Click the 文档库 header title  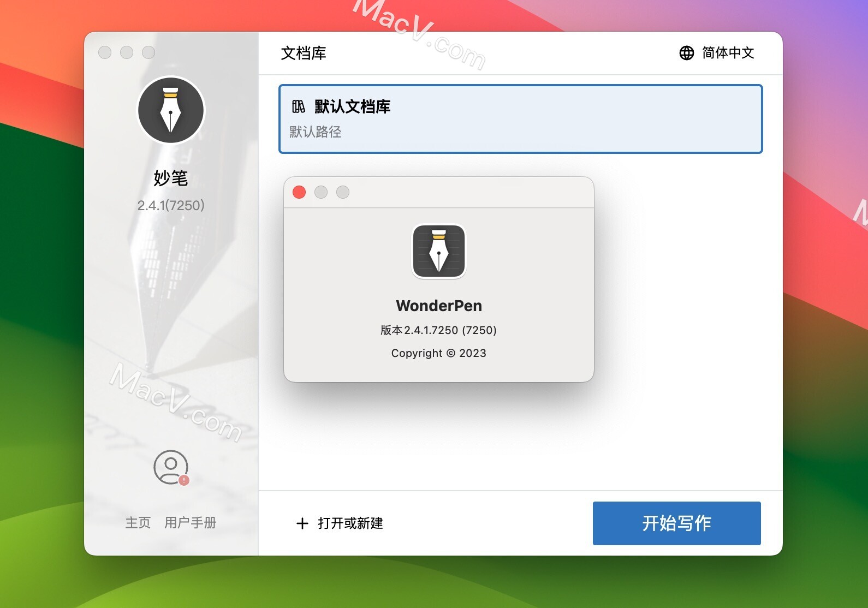[x=304, y=53]
